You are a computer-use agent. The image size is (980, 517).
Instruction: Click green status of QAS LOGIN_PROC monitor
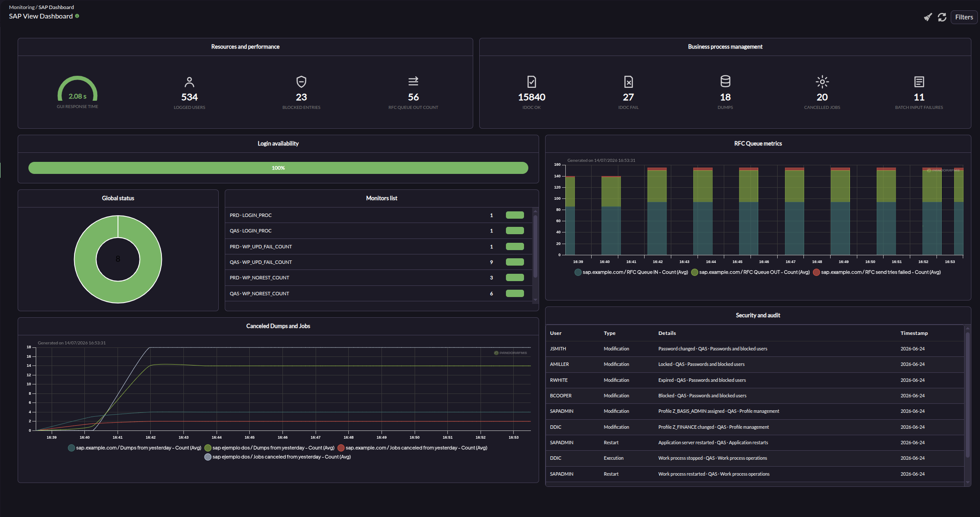(515, 231)
